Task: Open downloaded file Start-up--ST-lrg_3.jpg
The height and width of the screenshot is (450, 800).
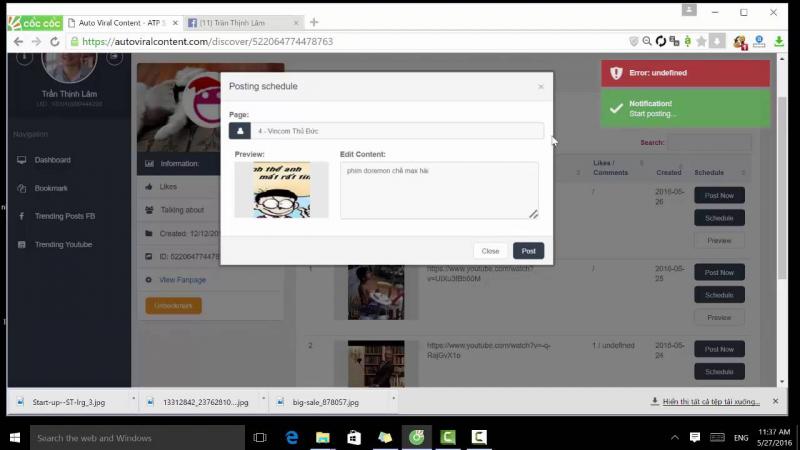Action: tap(69, 402)
